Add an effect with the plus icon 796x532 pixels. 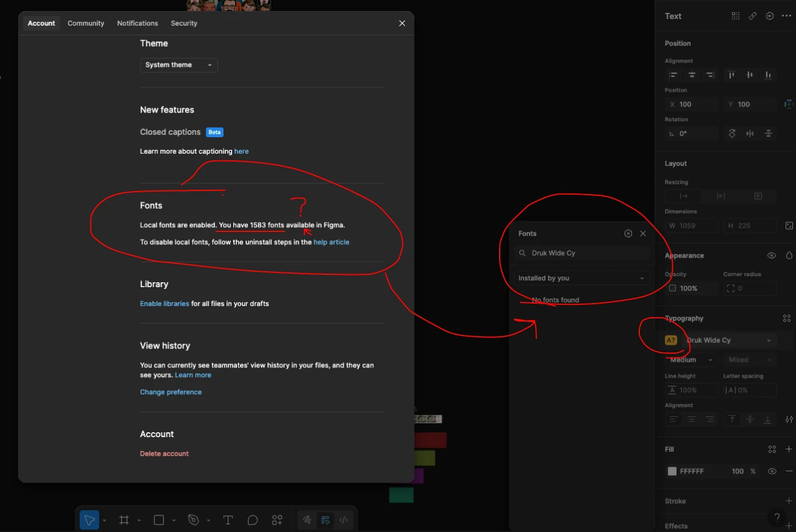click(x=789, y=526)
